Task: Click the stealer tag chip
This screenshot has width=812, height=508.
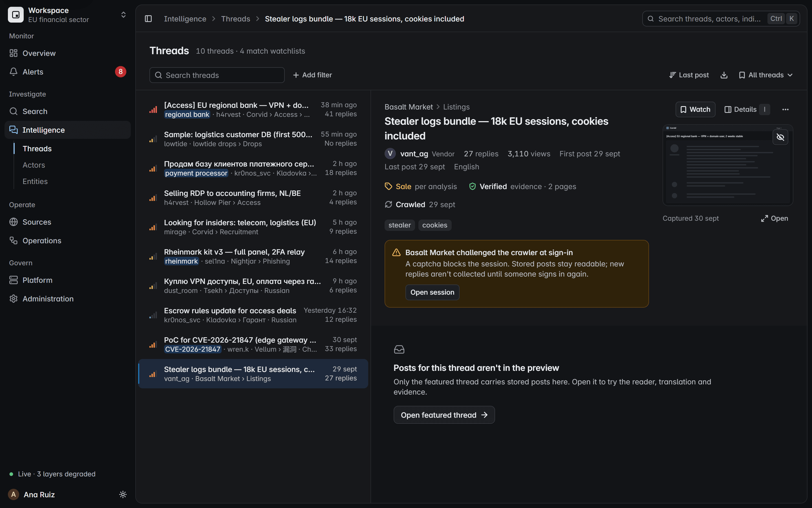Action: [x=399, y=225]
